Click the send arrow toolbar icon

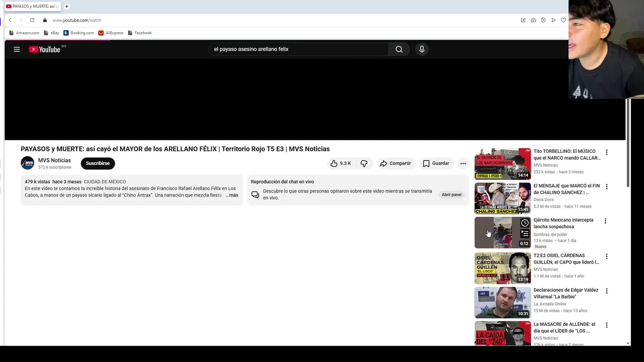tap(553, 20)
